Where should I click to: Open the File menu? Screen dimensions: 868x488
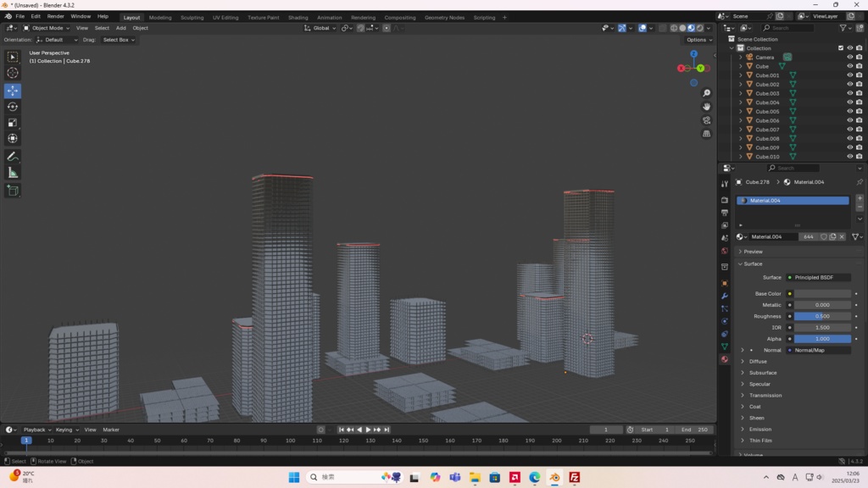20,17
